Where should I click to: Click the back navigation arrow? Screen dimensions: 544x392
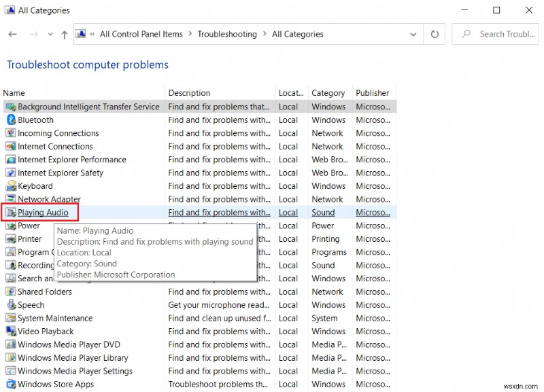(x=14, y=33)
